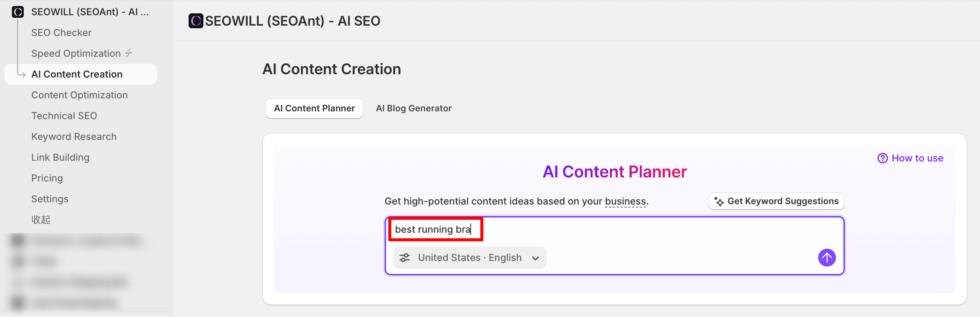Switch to the AI Blog Generator tab
980x317 pixels.
414,108
